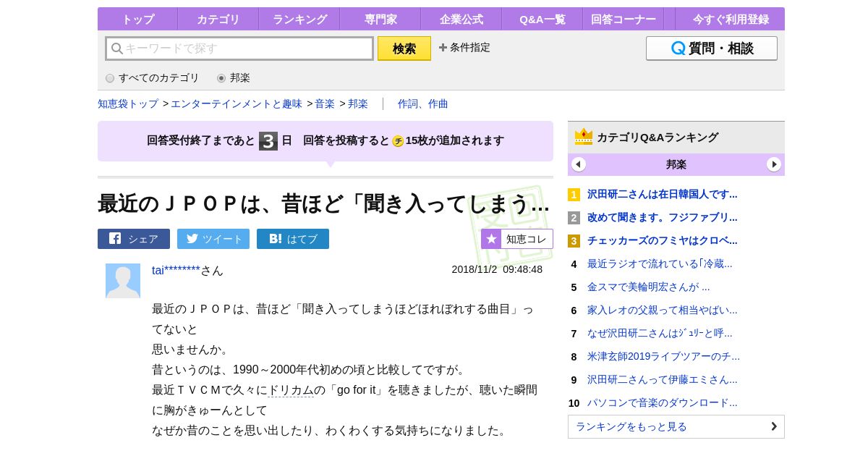
Task: Open エンターテインメントと趣味 breadcrumb link
Action: (237, 104)
